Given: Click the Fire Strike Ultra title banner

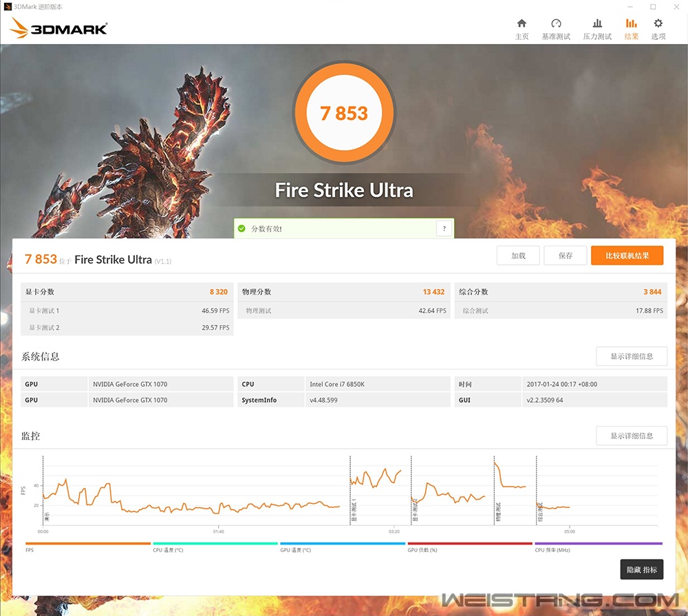Looking at the screenshot, I should coord(344,190).
